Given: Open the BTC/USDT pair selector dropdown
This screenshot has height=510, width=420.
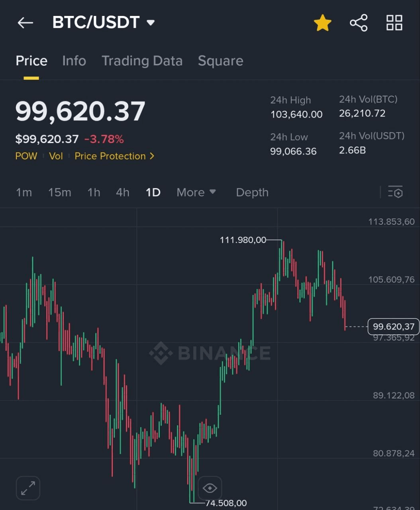Looking at the screenshot, I should 104,22.
